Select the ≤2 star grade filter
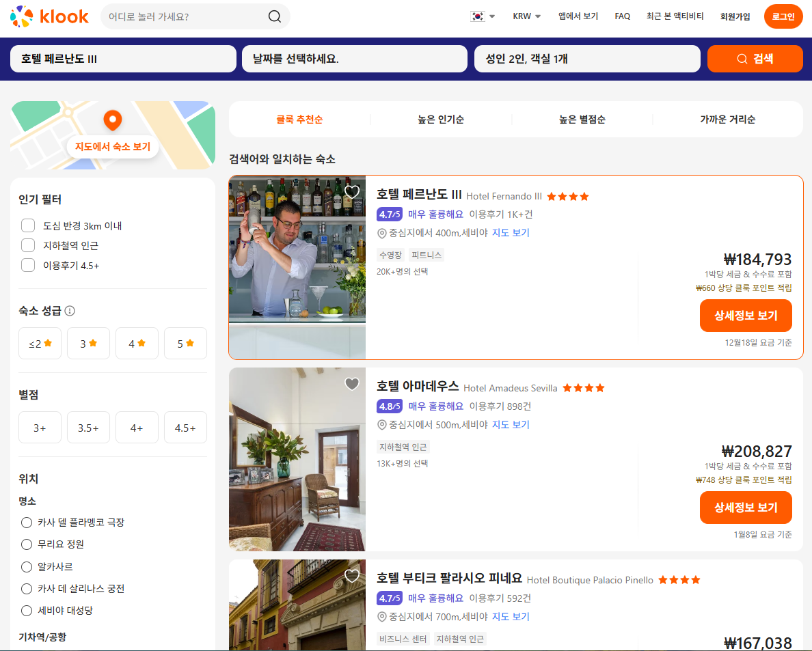The height and width of the screenshot is (651, 812). coord(40,343)
